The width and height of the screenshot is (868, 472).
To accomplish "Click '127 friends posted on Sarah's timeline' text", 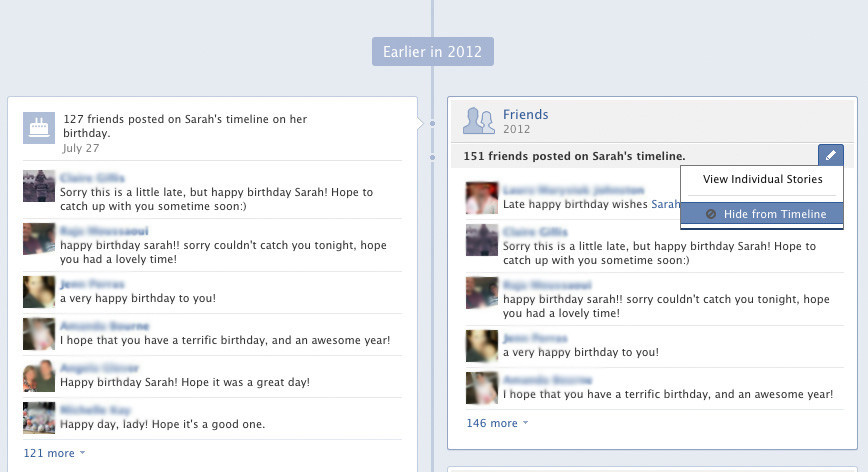I will click(185, 126).
